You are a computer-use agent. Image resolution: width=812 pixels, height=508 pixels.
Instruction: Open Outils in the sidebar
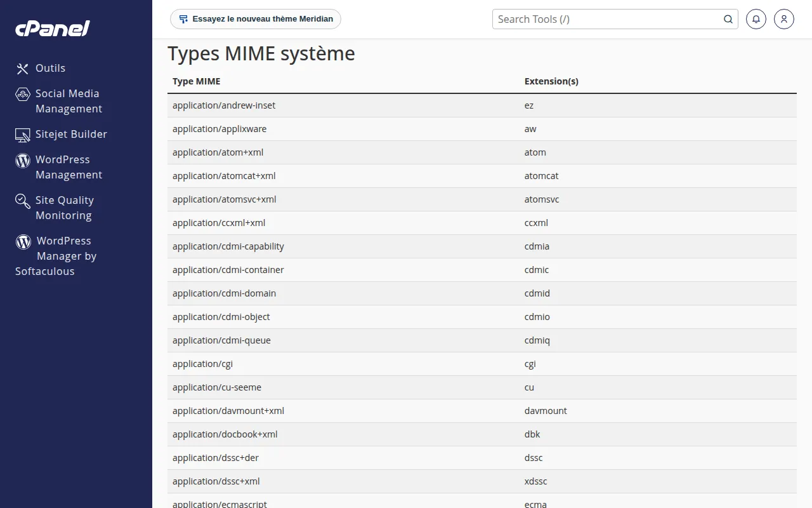pyautogui.click(x=50, y=68)
